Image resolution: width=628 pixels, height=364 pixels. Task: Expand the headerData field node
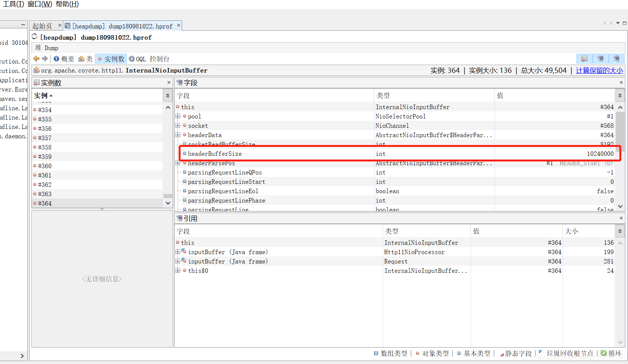[x=178, y=135]
